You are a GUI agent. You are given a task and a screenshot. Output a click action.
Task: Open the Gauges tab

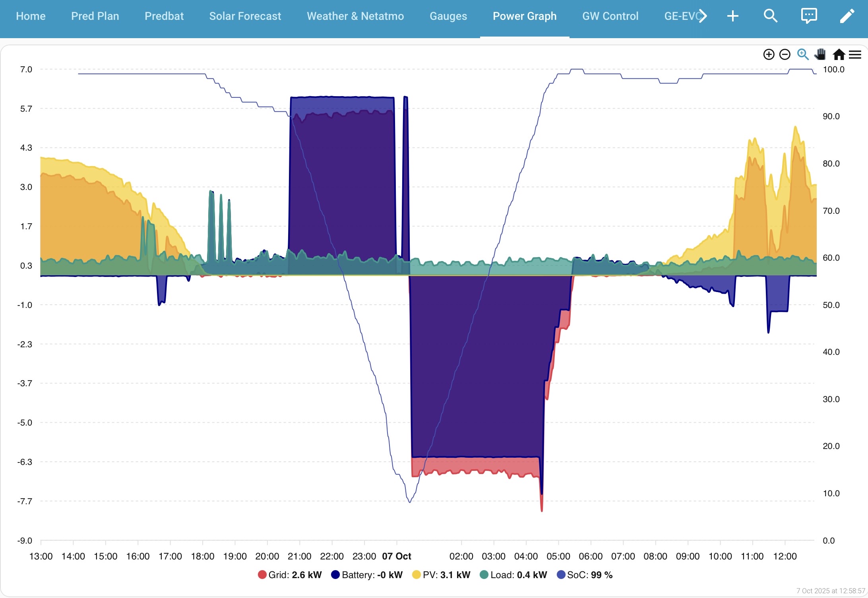(448, 16)
